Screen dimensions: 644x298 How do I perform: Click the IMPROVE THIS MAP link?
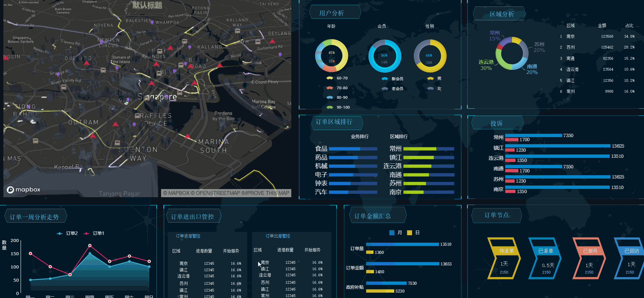click(266, 193)
